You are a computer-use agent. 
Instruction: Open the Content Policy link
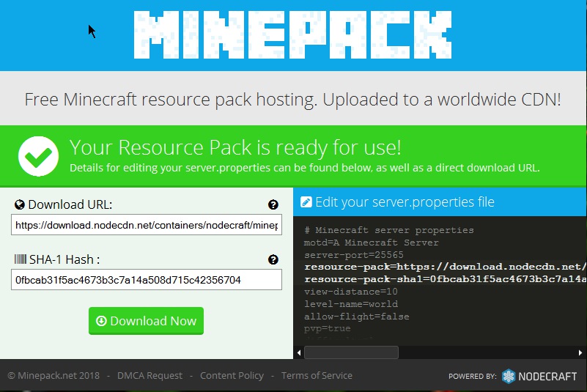point(232,376)
